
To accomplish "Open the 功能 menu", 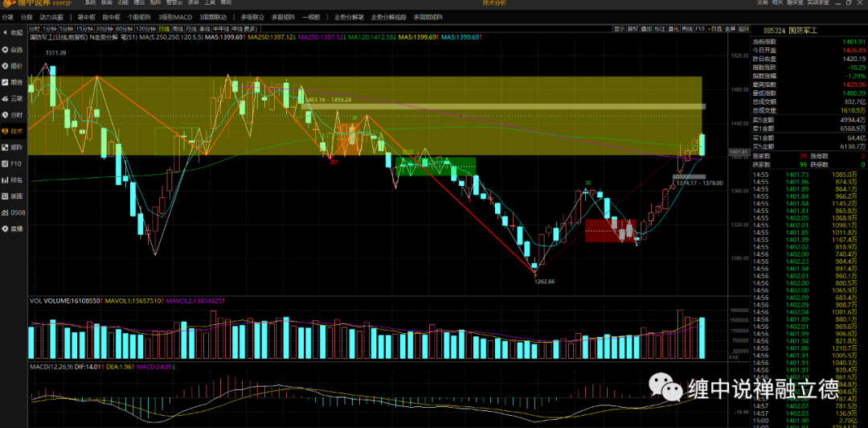I will tap(122, 2).
